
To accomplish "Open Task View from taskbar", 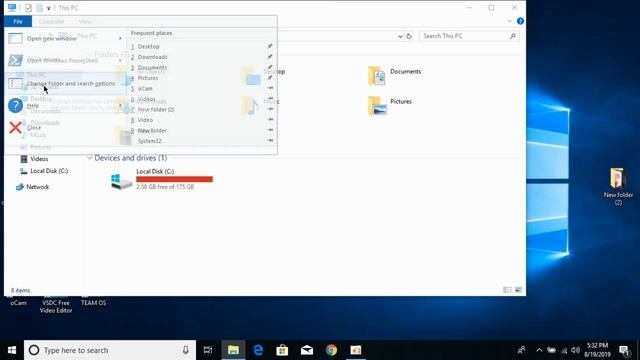I will (208, 350).
